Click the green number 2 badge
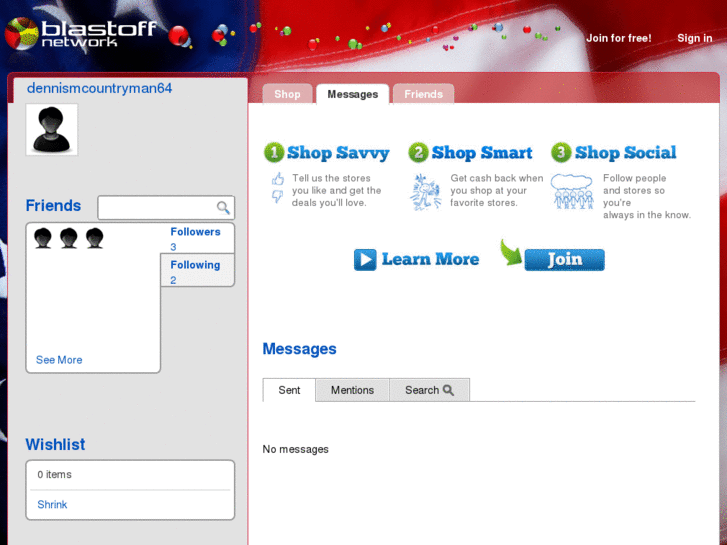Viewport: 727px width, 545px height. pos(418,153)
